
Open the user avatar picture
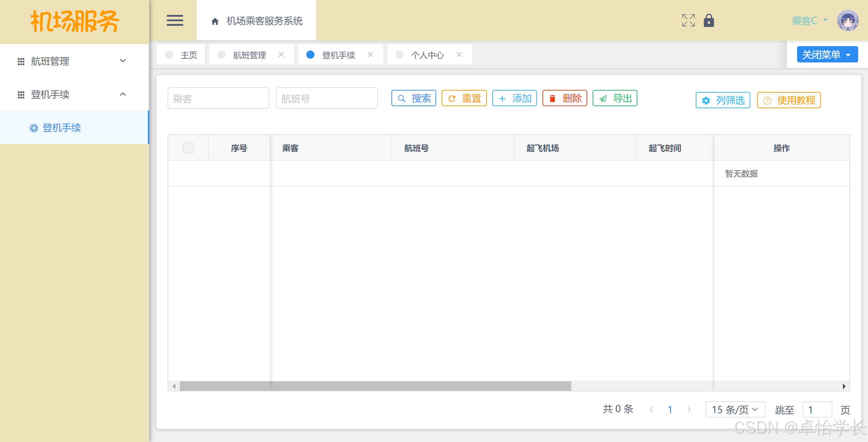(x=848, y=20)
